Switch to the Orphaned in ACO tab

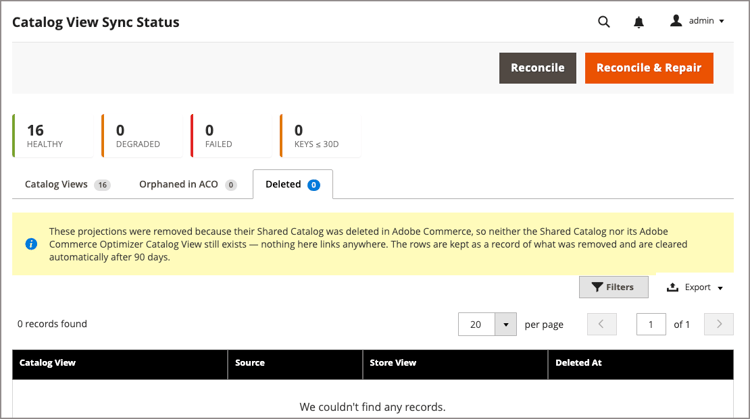(188, 185)
